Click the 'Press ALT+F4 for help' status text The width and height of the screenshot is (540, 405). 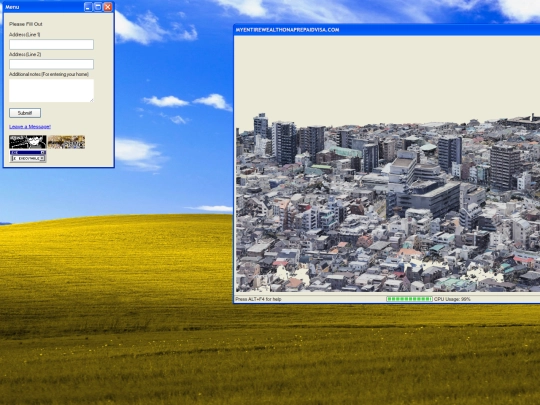pyautogui.click(x=258, y=299)
